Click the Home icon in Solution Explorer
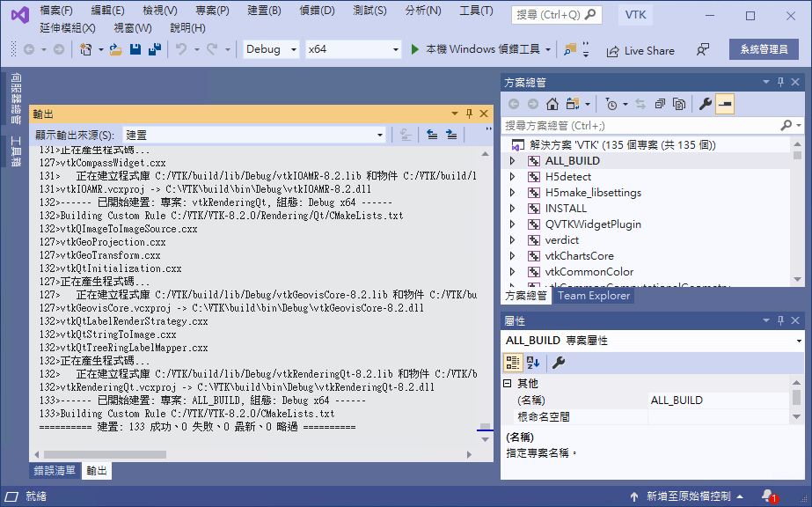812x507 pixels. 552,104
